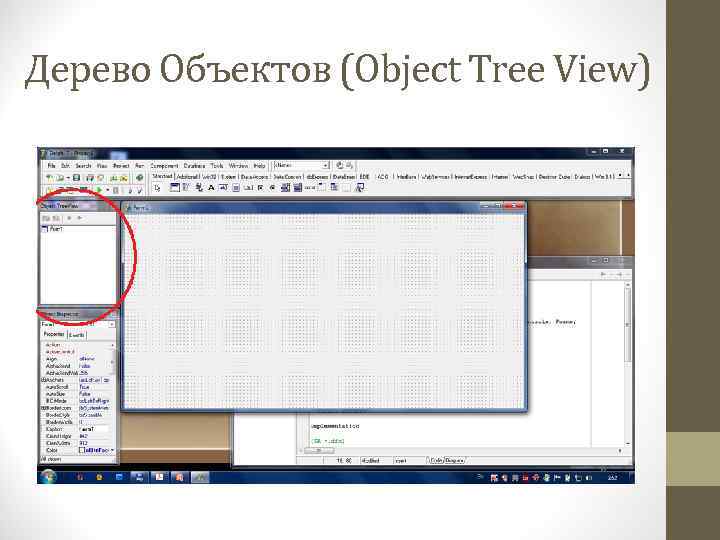Open the Component menu
Image resolution: width=720 pixels, height=540 pixels.
coord(164,166)
